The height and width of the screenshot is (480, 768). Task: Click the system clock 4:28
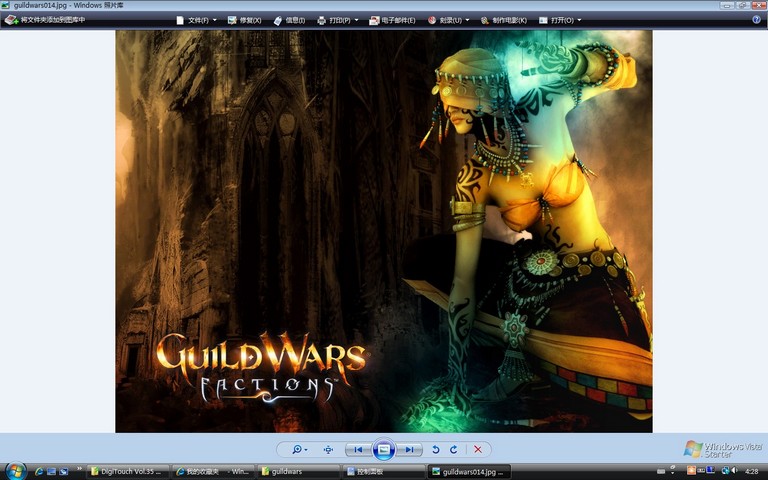click(x=751, y=471)
